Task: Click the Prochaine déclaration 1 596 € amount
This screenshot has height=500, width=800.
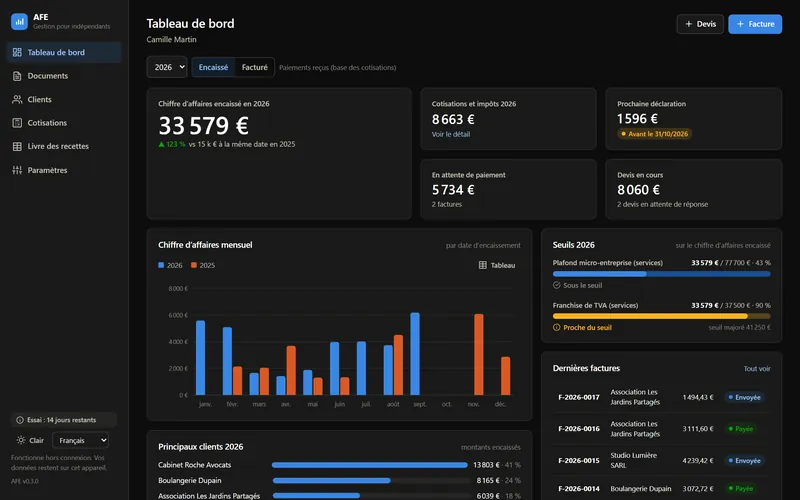Action: coord(637,119)
